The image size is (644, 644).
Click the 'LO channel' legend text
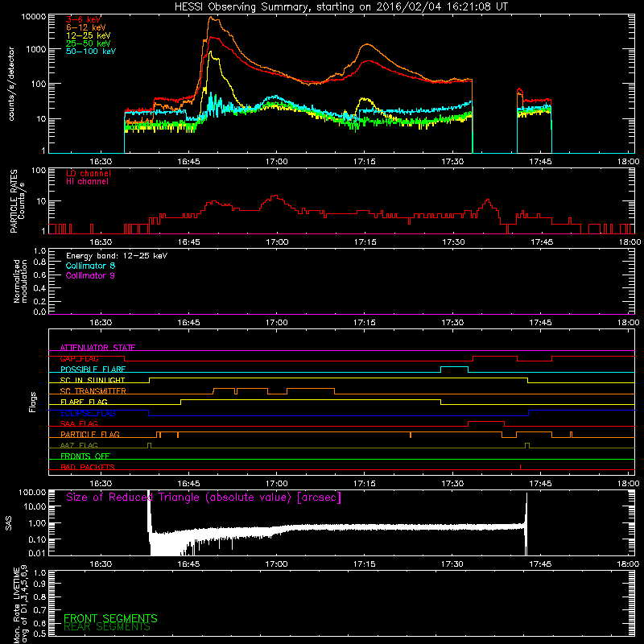coord(89,173)
